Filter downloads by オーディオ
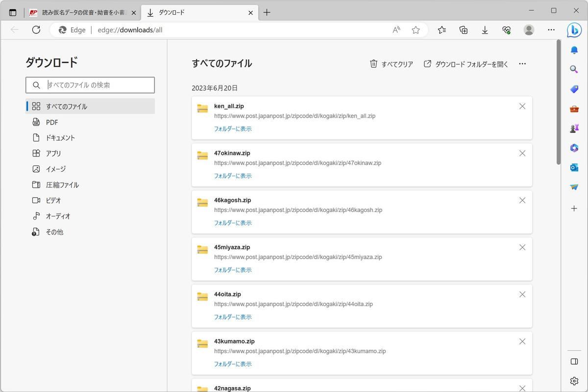This screenshot has width=588, height=392. tap(90, 216)
